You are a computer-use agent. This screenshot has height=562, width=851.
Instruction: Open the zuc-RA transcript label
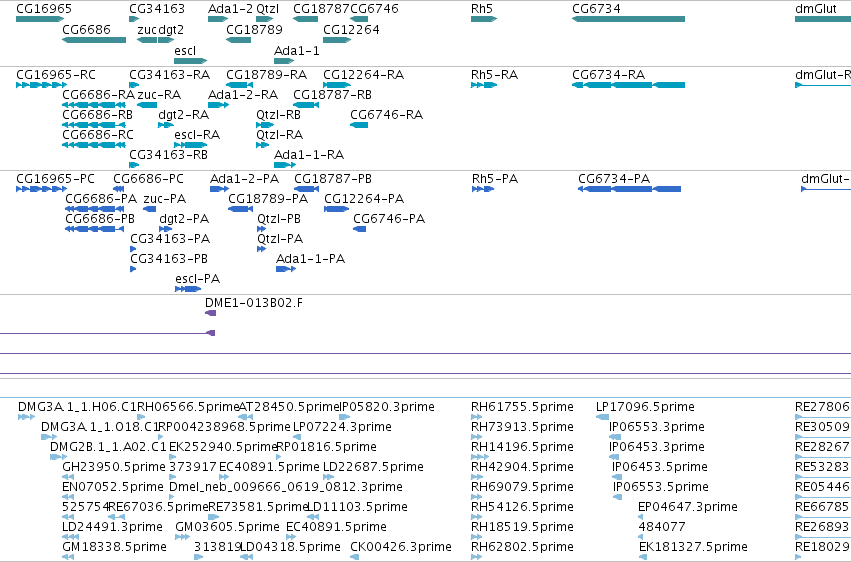coord(159,94)
